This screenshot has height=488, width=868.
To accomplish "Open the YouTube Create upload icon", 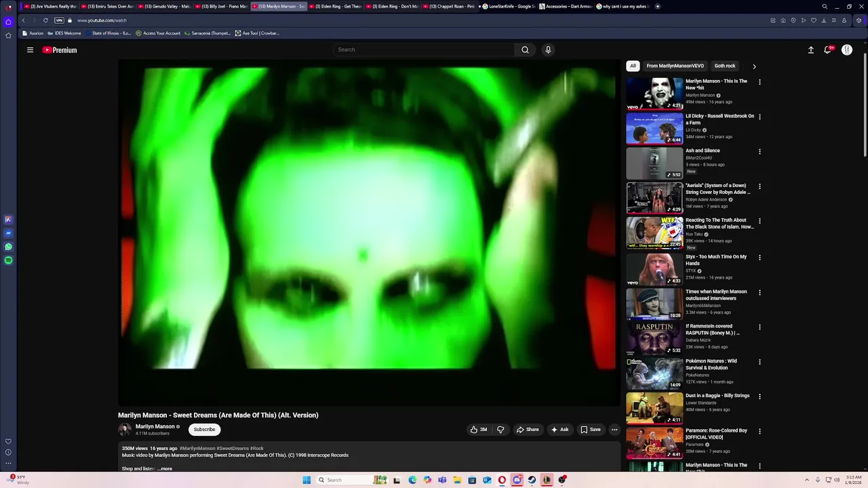I will pos(810,49).
